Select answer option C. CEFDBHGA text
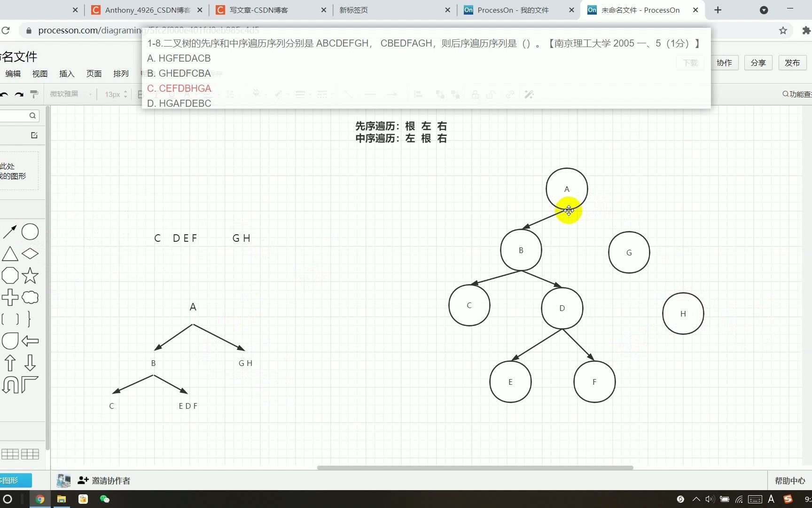This screenshot has width=812, height=508. (x=179, y=88)
